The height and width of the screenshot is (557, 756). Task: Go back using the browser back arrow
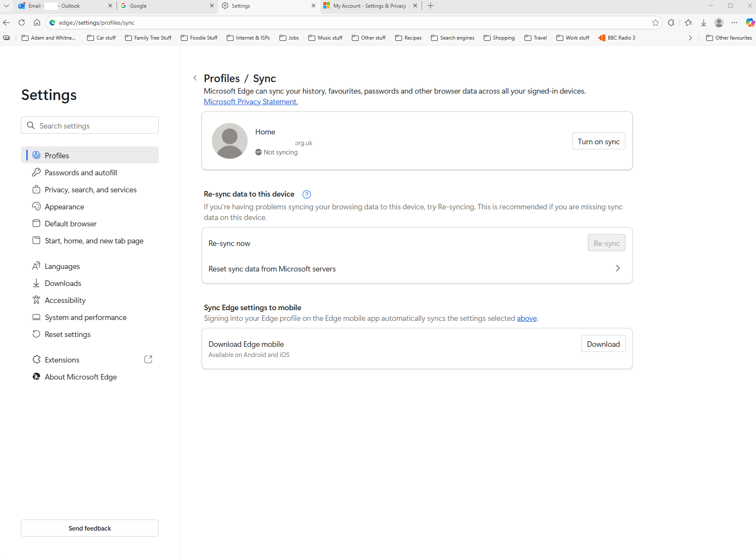point(6,23)
